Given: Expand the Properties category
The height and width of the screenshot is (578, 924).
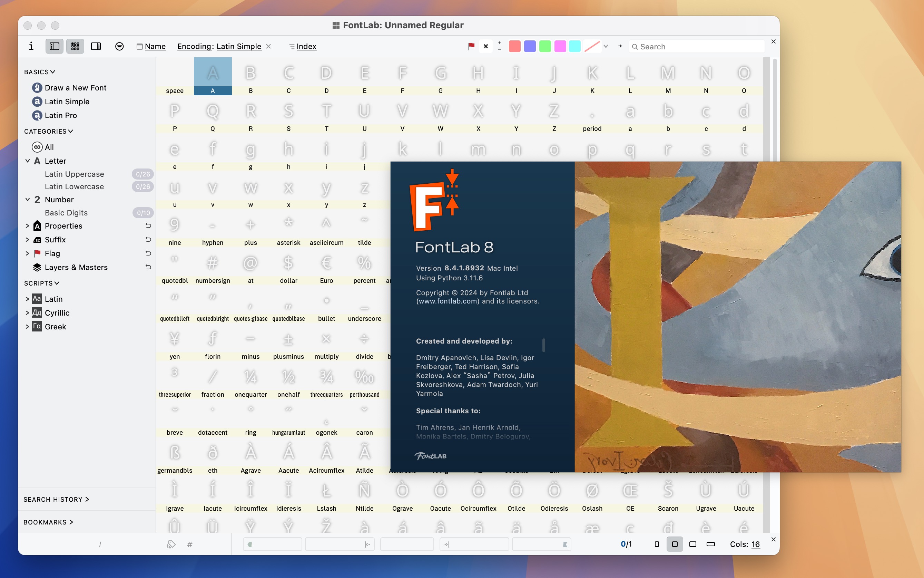Looking at the screenshot, I should [28, 225].
